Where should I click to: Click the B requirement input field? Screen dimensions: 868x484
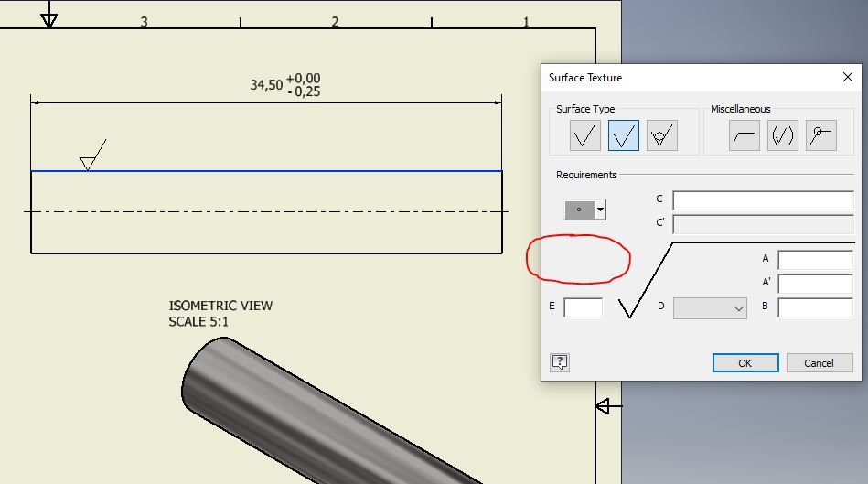point(816,307)
